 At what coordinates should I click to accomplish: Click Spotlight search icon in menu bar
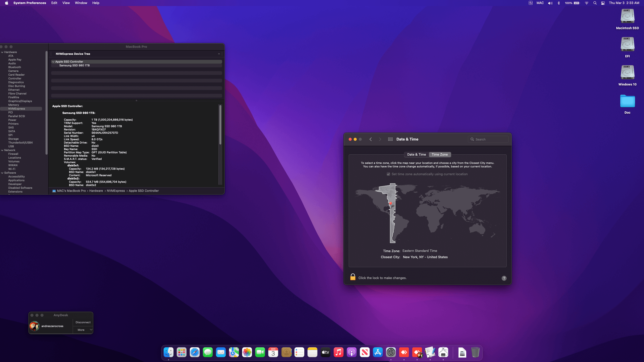(x=595, y=3)
